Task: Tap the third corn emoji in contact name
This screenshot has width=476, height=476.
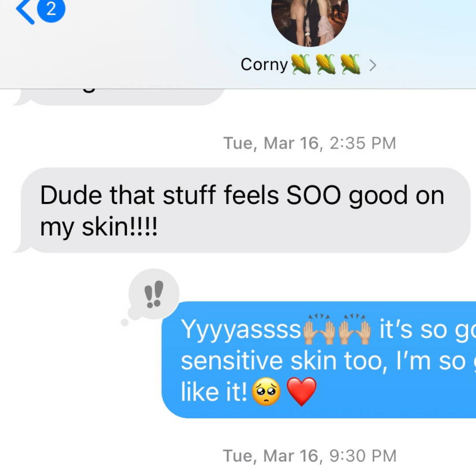Action: pos(350,64)
